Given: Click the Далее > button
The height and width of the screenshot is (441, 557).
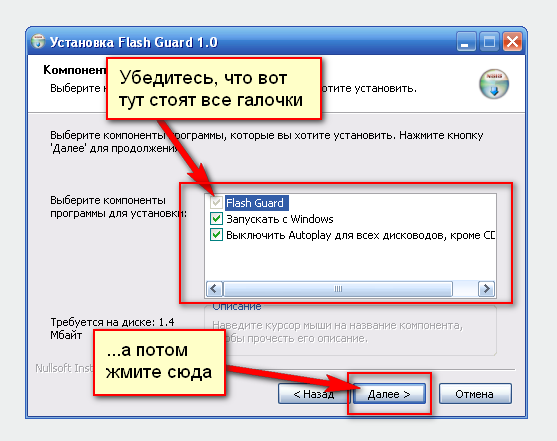Looking at the screenshot, I should pos(389,394).
